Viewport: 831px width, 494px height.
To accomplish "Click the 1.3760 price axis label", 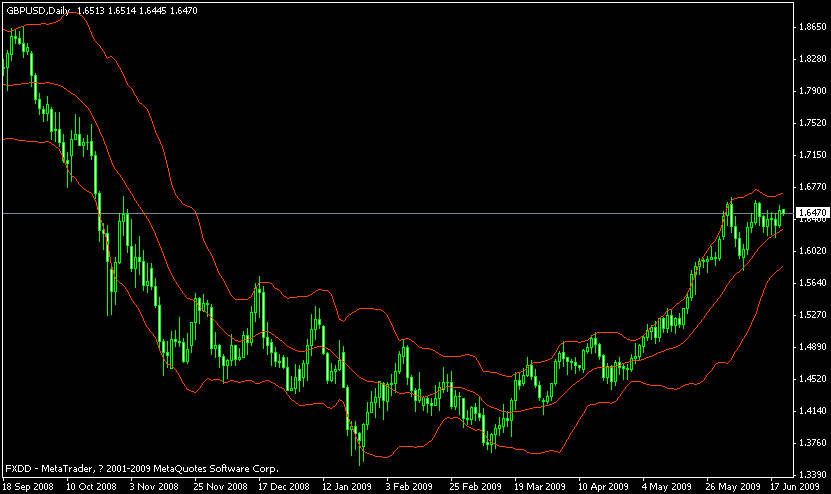I will [812, 443].
